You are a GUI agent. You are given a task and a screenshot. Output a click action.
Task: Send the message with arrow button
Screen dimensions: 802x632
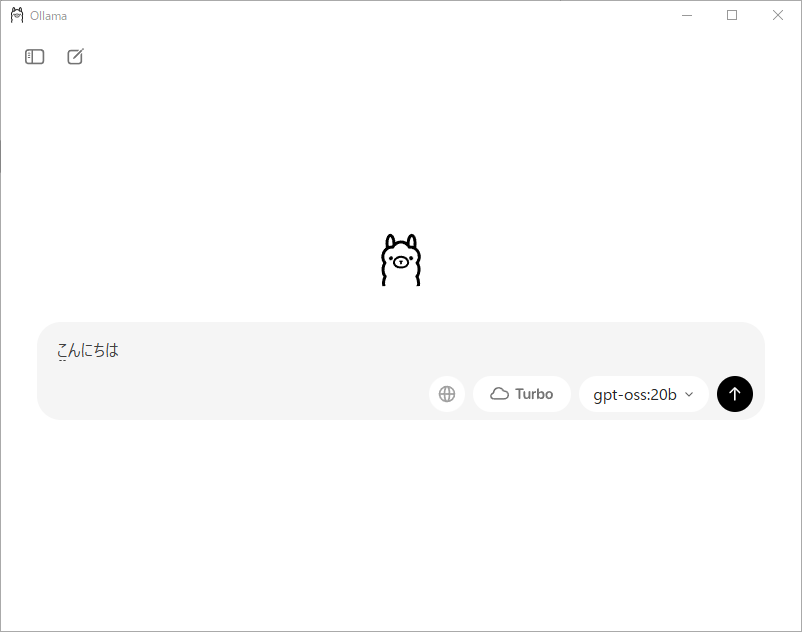(734, 394)
